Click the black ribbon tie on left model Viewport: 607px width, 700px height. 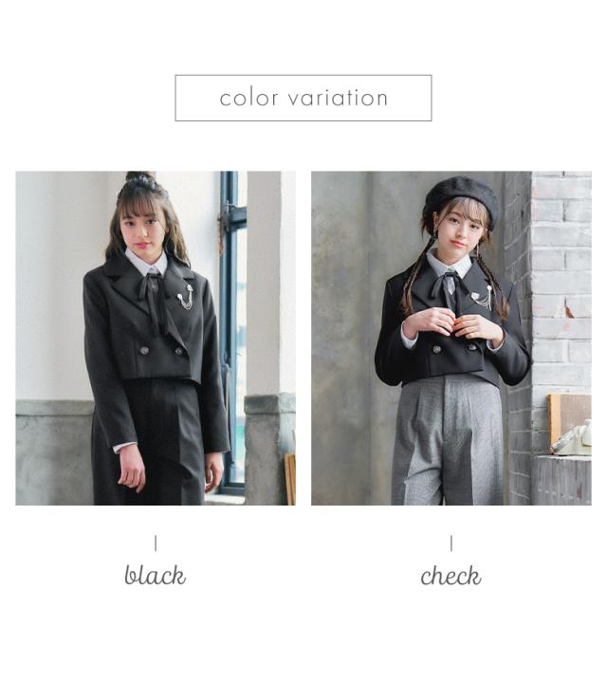155,300
